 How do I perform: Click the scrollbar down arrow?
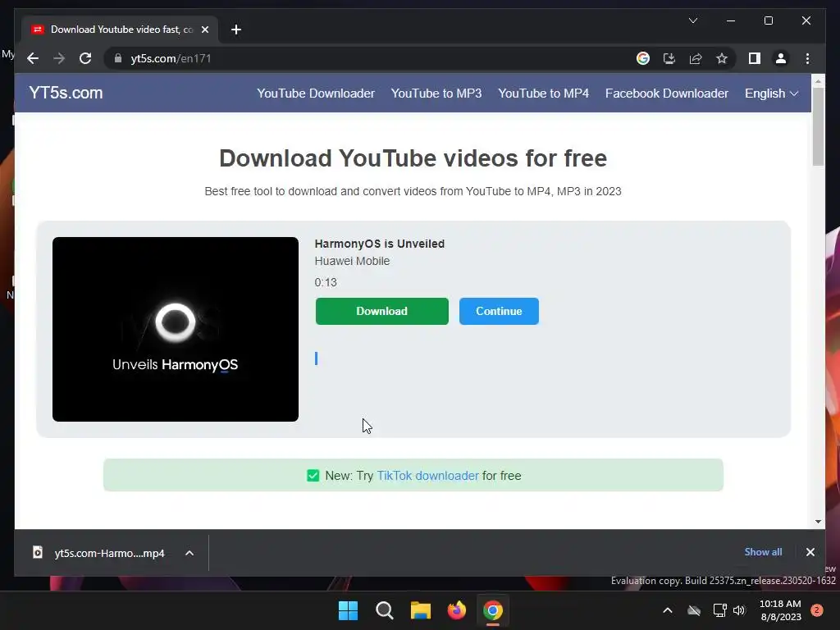[x=818, y=521]
